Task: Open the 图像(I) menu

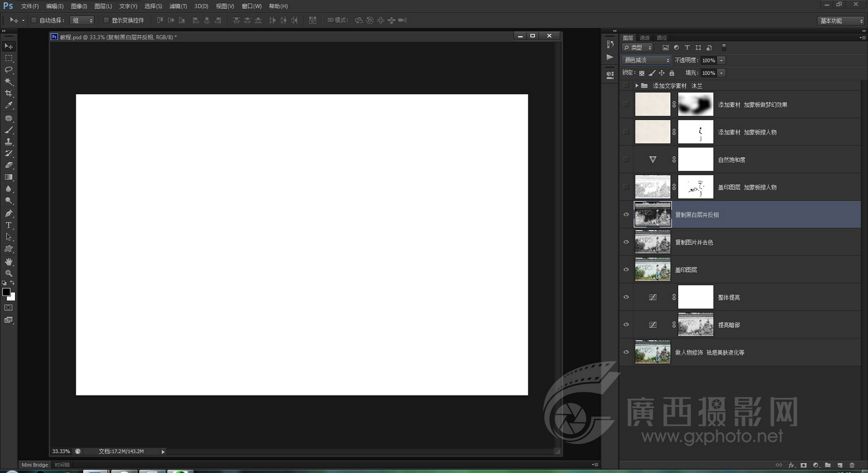Action: click(79, 6)
